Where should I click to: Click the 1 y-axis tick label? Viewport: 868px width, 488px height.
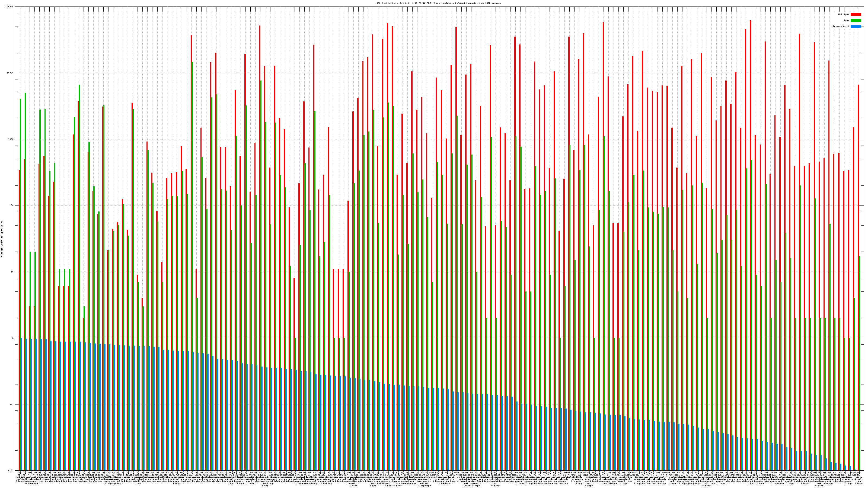coord(13,338)
